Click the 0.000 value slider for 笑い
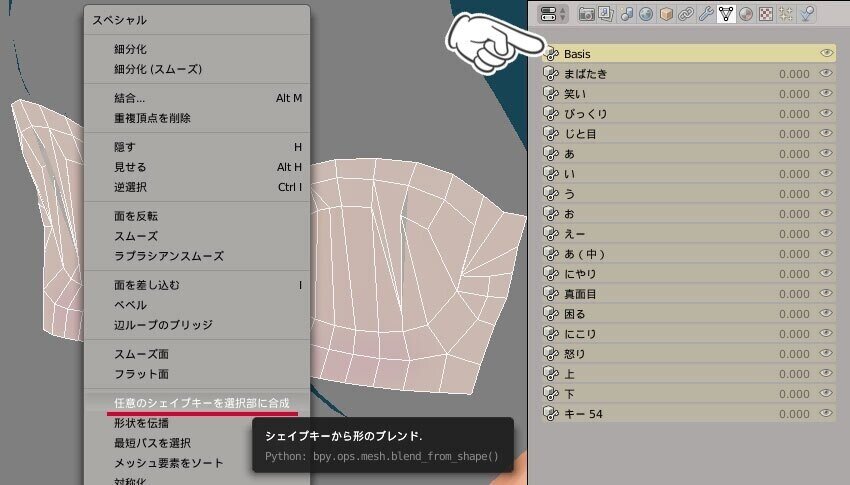 click(794, 94)
